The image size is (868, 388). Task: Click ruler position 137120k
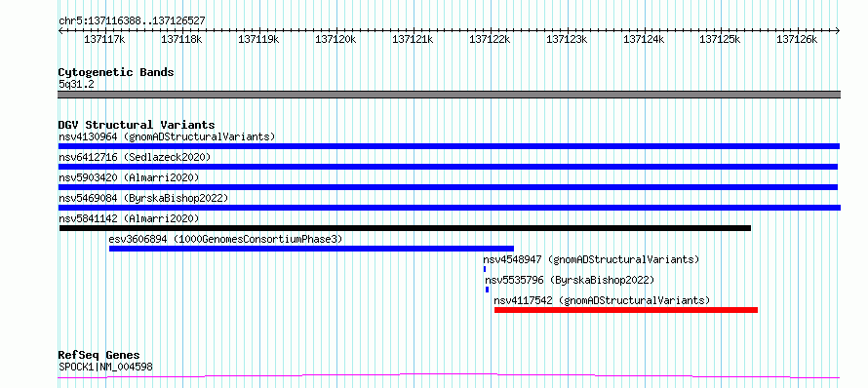tap(335, 39)
